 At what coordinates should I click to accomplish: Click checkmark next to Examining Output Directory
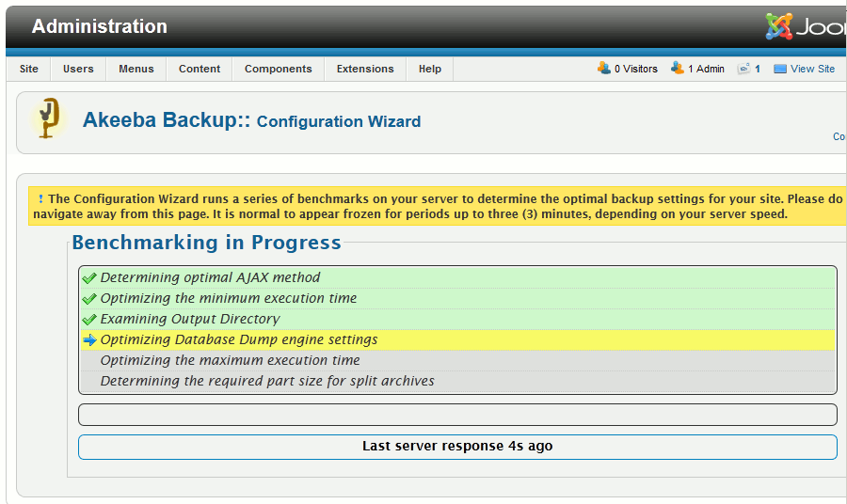pyautogui.click(x=89, y=320)
